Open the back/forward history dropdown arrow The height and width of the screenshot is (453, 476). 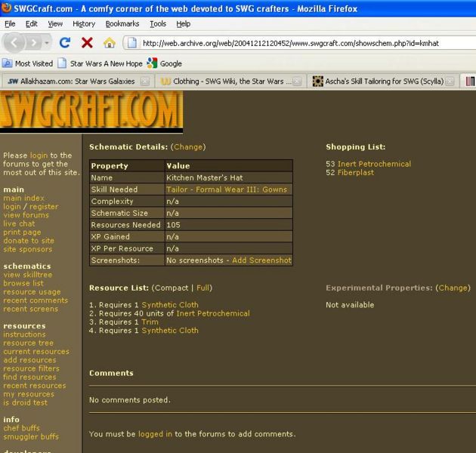[47, 43]
